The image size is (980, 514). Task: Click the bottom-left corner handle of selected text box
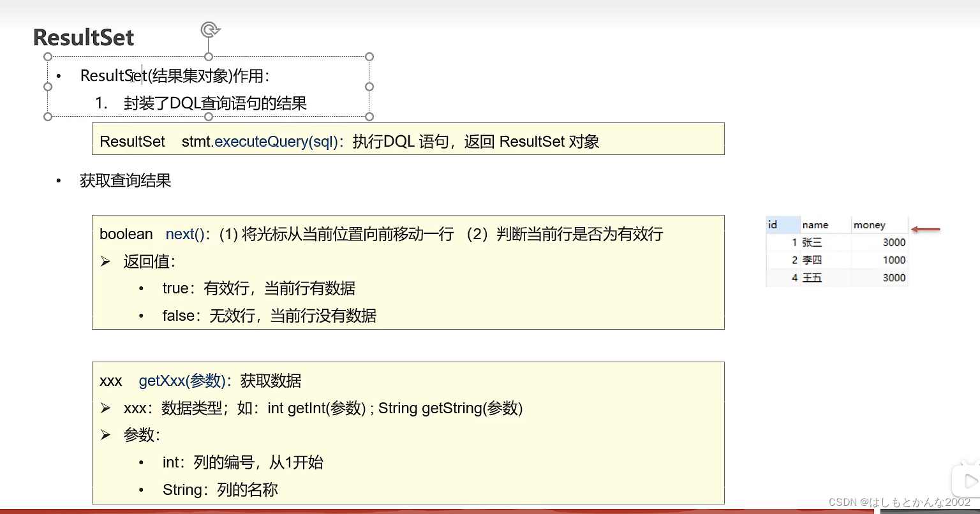[48, 116]
